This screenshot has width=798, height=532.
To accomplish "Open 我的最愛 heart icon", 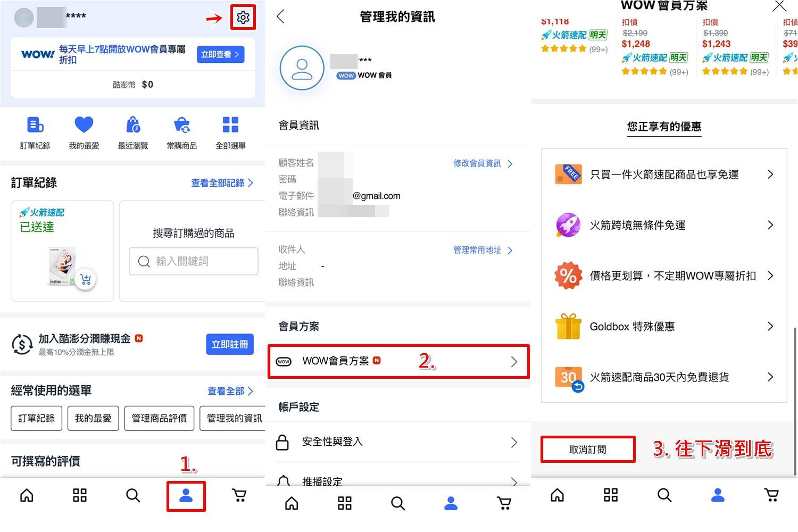I will coord(84,125).
